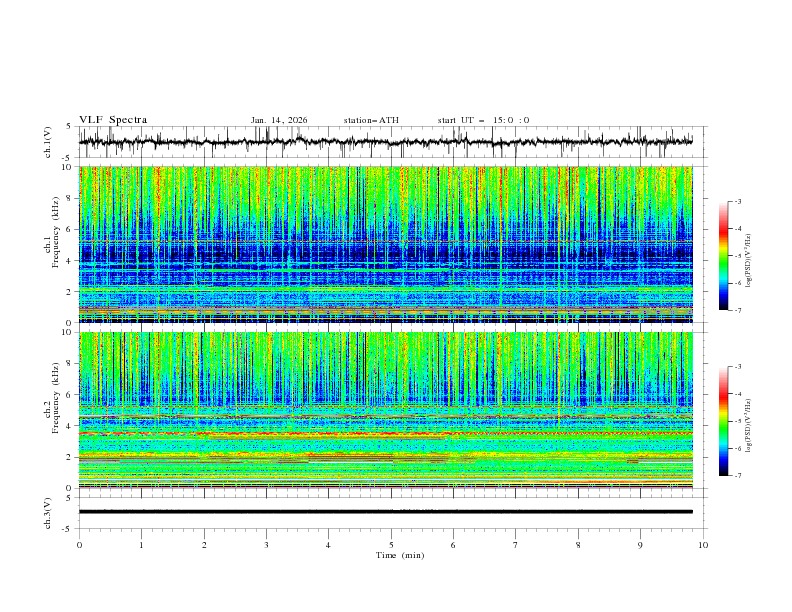
Task: Click time axis tick label "6"
Action: click(453, 545)
